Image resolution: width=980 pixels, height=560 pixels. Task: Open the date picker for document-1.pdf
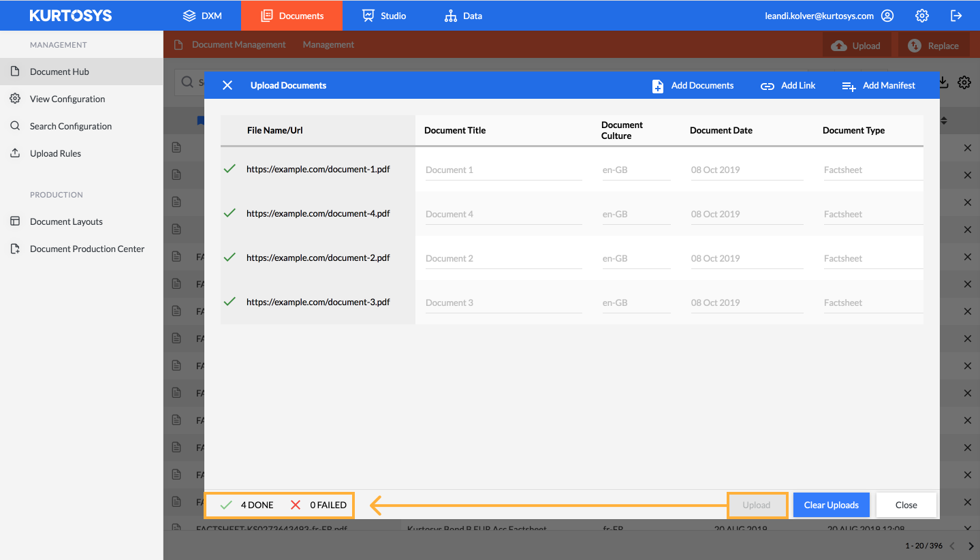point(747,170)
